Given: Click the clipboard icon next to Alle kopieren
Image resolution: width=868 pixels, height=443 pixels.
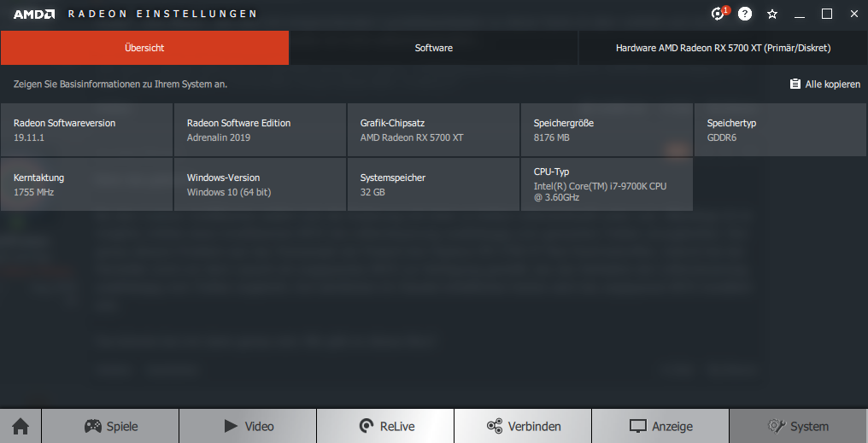Looking at the screenshot, I should pyautogui.click(x=795, y=84).
